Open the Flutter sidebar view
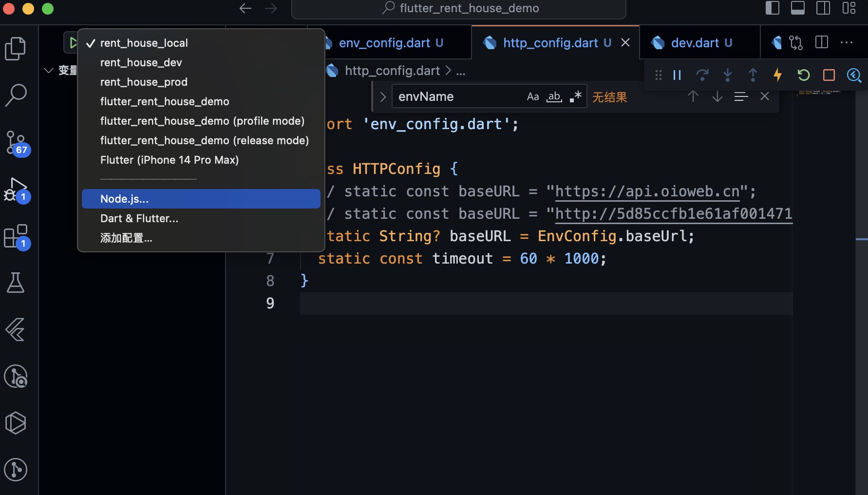868x495 pixels. tap(16, 329)
